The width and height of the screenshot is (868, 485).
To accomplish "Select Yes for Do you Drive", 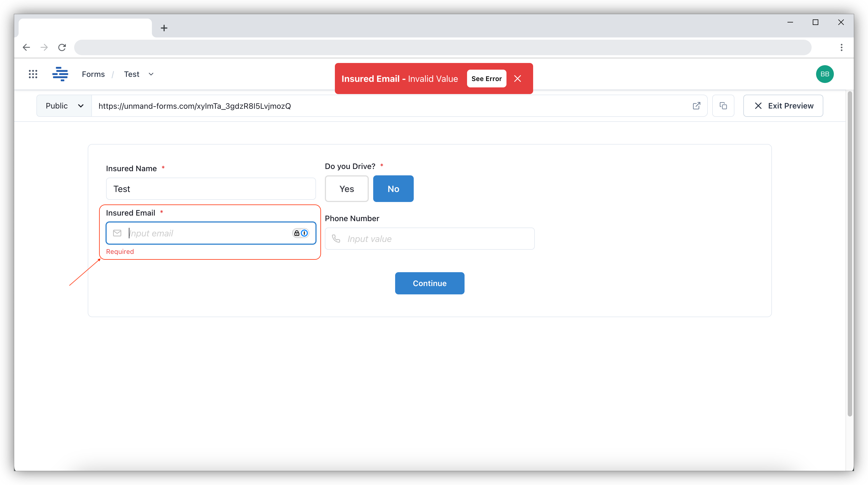I will tap(347, 189).
